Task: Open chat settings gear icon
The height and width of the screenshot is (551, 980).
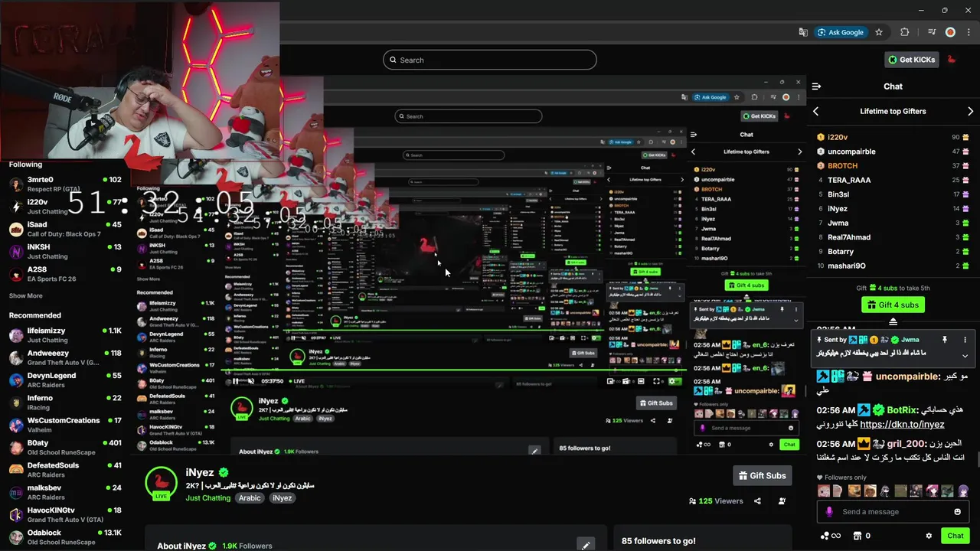Action: pos(929,536)
